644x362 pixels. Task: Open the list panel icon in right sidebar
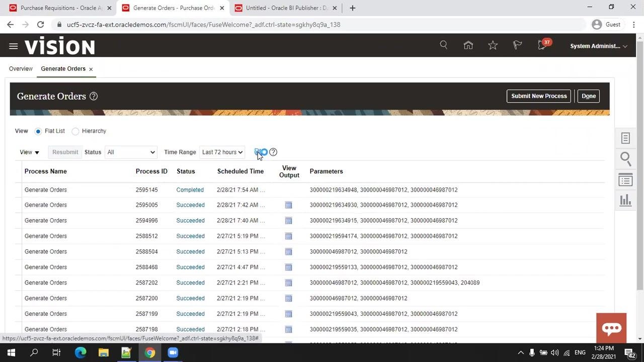tap(625, 180)
